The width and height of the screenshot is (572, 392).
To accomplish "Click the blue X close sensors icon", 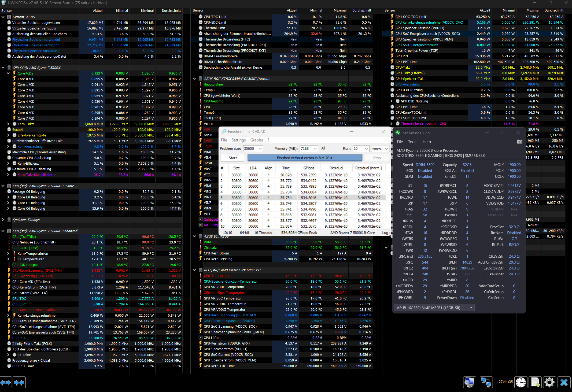I will (564, 382).
